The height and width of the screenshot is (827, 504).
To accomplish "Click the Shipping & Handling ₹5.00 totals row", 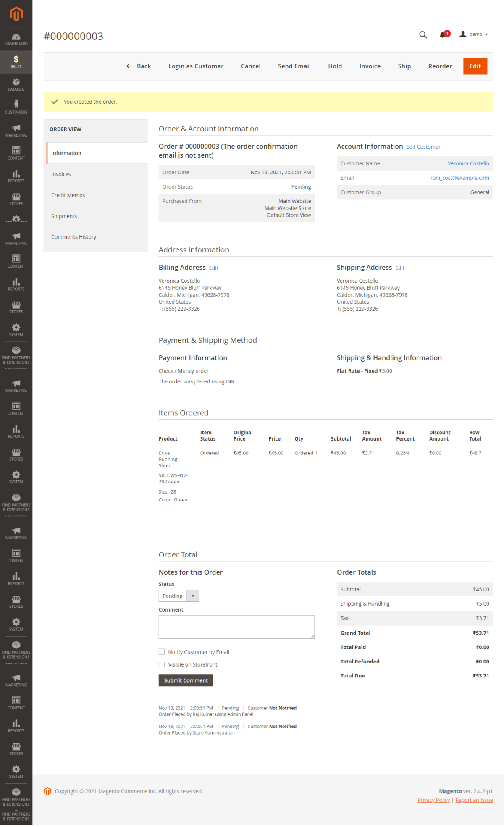I will (x=415, y=604).
